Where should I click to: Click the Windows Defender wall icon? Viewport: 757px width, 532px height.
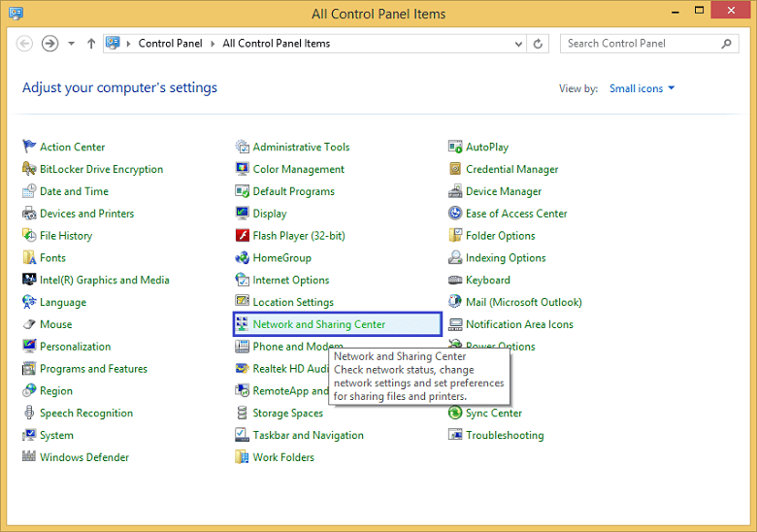click(x=29, y=456)
